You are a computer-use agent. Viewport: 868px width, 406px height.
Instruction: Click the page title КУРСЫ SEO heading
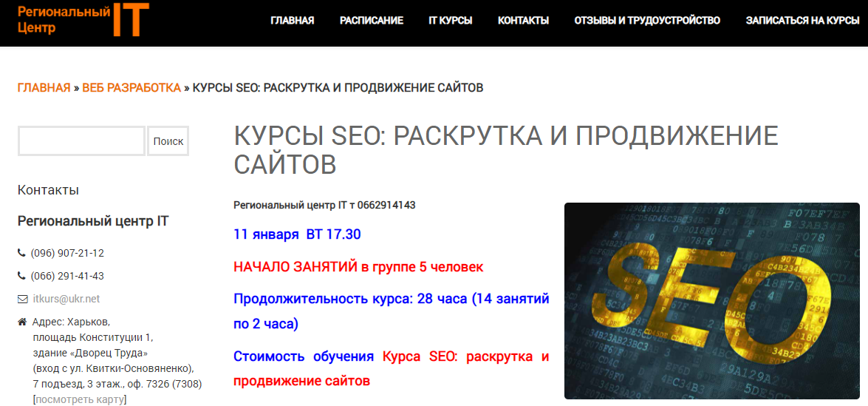coord(506,150)
